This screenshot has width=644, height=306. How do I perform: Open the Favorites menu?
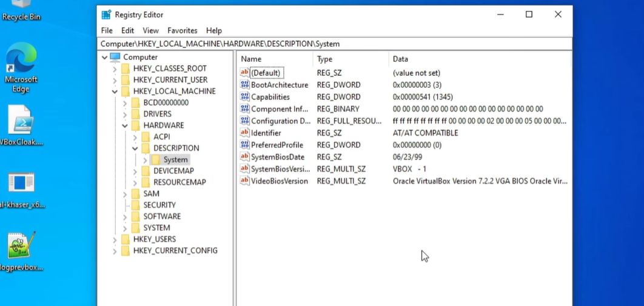click(x=182, y=30)
